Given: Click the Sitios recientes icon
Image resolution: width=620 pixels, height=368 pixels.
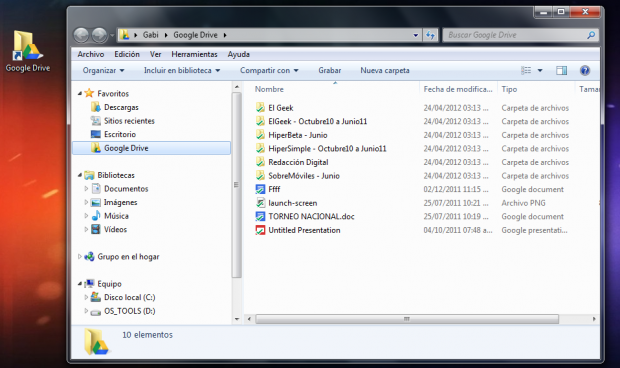Looking at the screenshot, I should pyautogui.click(x=96, y=121).
